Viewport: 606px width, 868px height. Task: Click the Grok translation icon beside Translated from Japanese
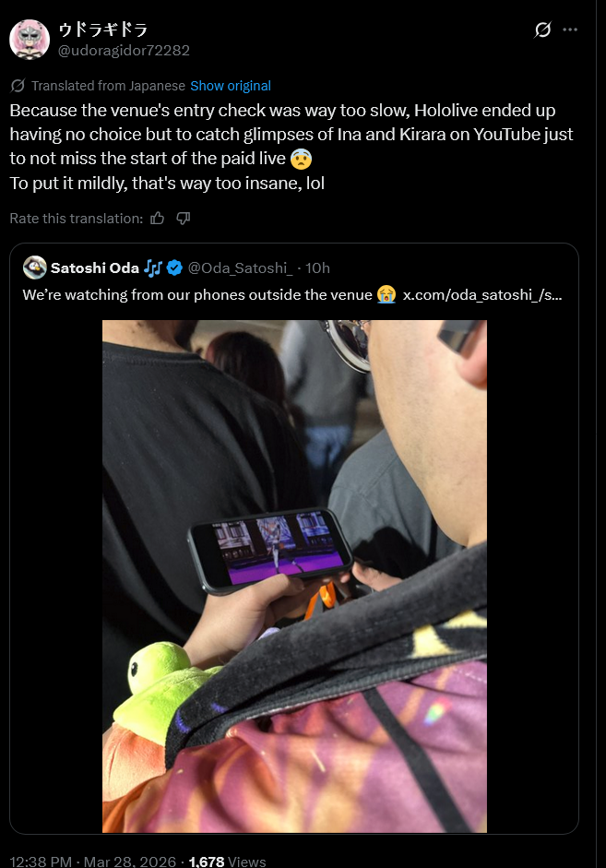(x=18, y=86)
